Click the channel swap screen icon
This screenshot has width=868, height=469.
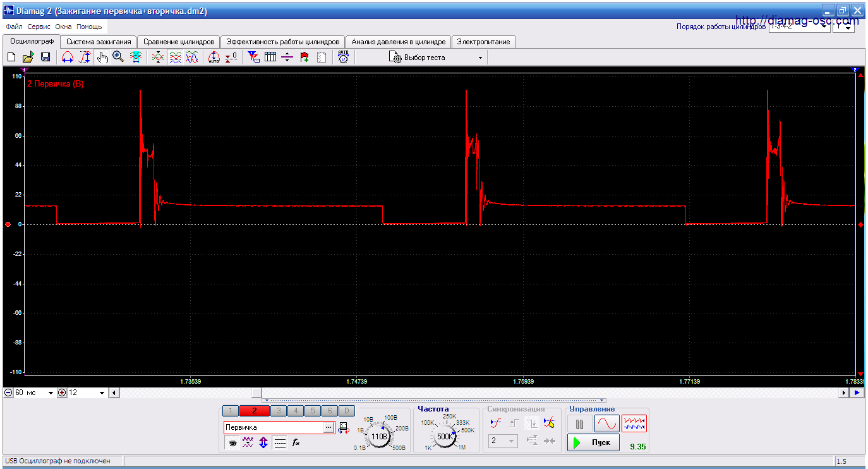343,428
